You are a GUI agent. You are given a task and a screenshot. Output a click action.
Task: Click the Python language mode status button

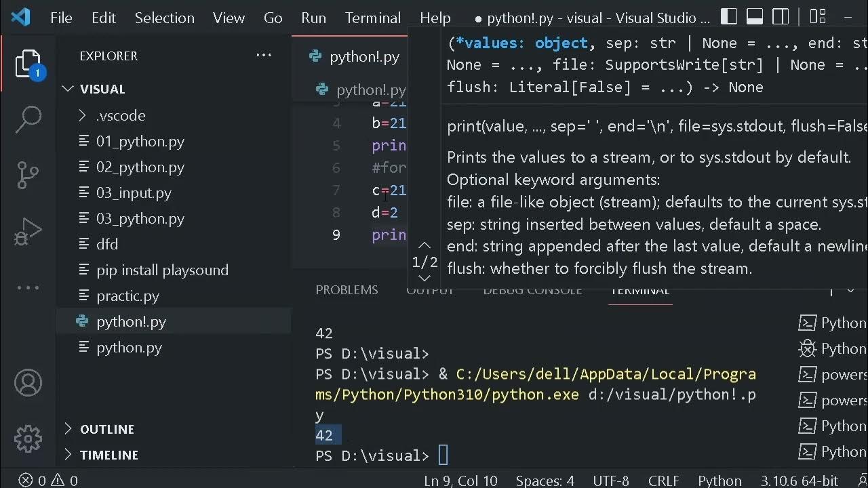point(719,481)
